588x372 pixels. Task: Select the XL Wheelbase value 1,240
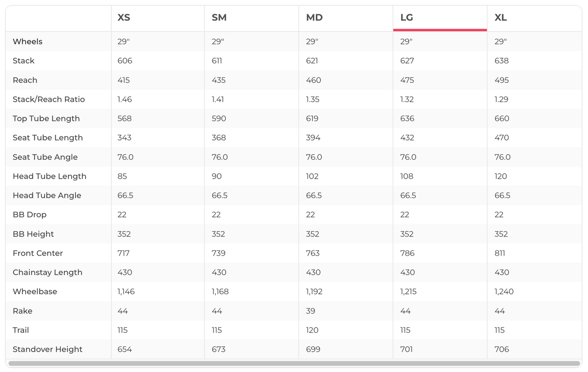[504, 292]
